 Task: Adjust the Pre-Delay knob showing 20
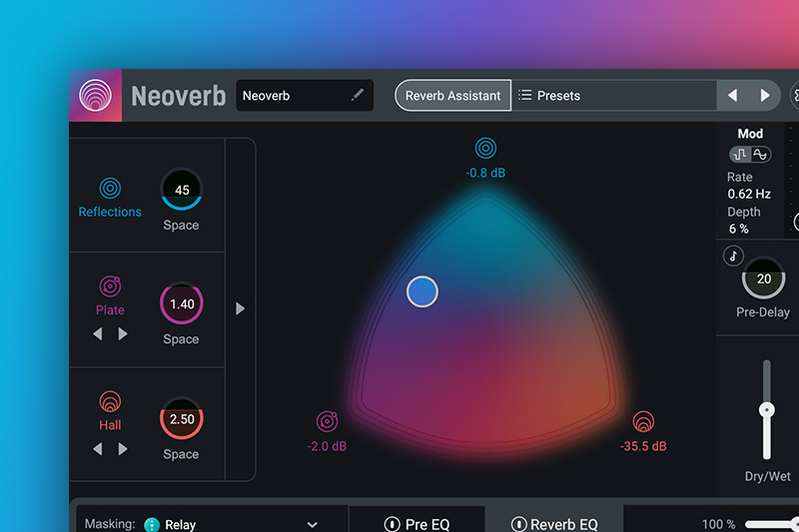(763, 278)
